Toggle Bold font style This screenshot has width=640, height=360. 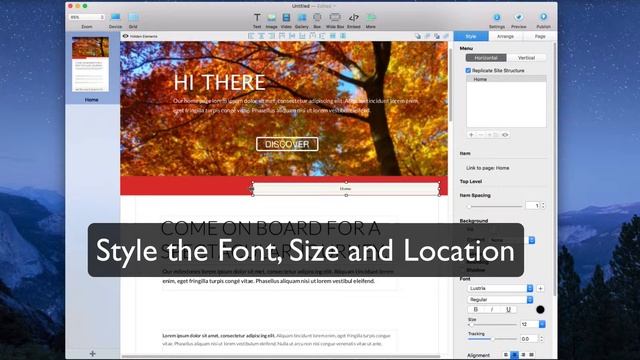click(476, 309)
